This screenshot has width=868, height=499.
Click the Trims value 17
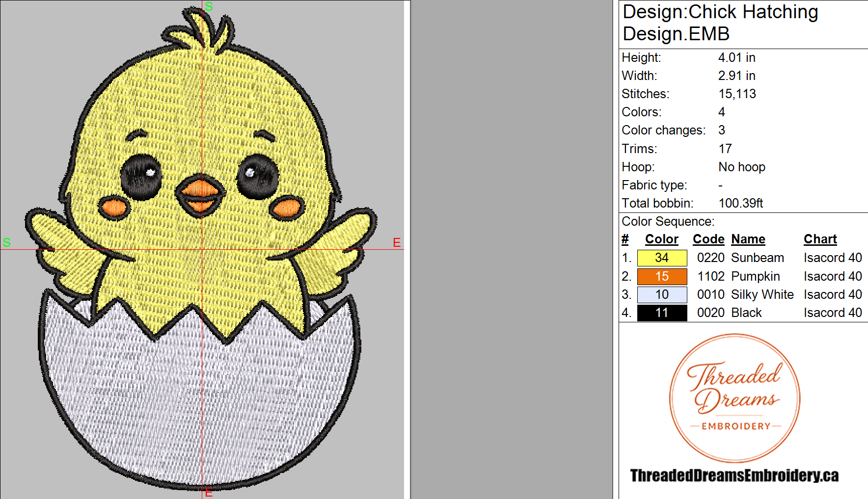(x=725, y=149)
